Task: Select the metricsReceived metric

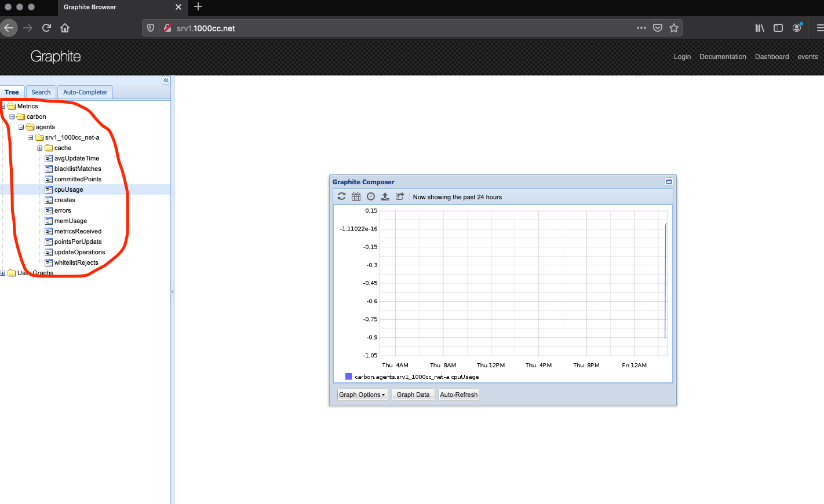Action: pos(78,232)
